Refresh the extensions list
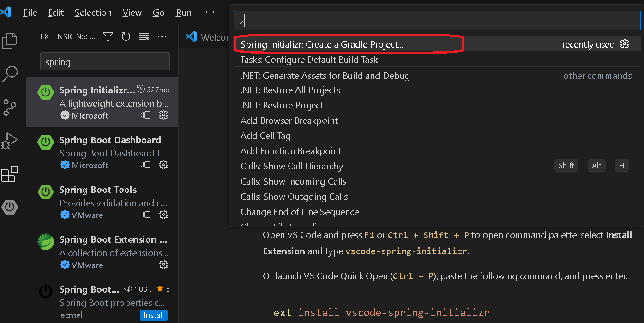Image resolution: width=644 pixels, height=323 pixels. pyautogui.click(x=126, y=36)
